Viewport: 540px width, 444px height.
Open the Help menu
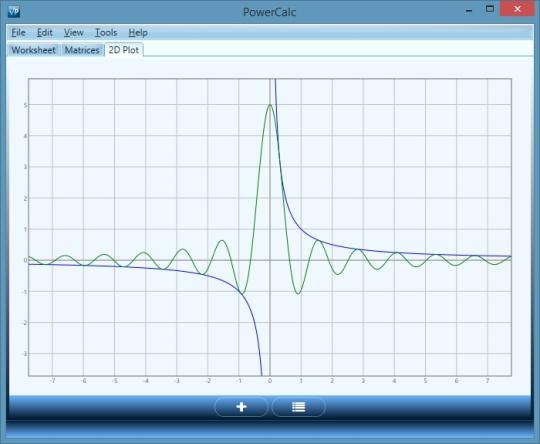coord(138,33)
